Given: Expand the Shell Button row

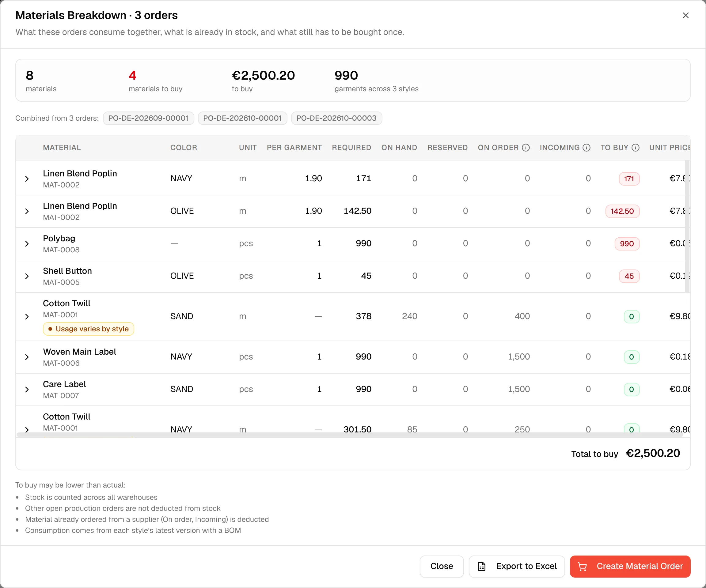Looking at the screenshot, I should click(27, 276).
